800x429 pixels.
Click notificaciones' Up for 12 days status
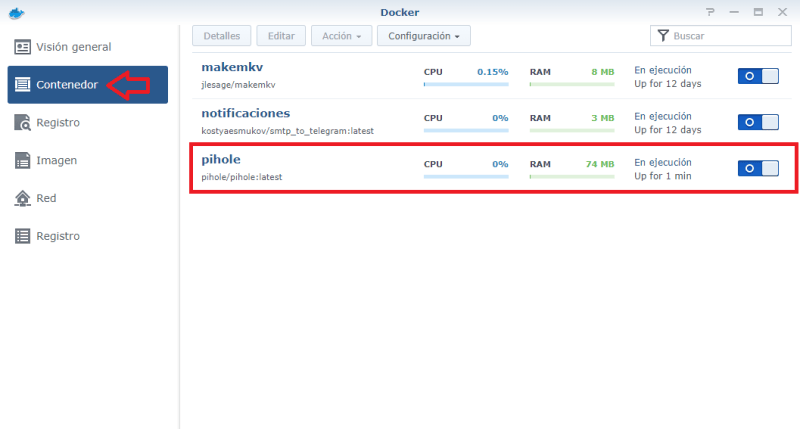click(668, 130)
